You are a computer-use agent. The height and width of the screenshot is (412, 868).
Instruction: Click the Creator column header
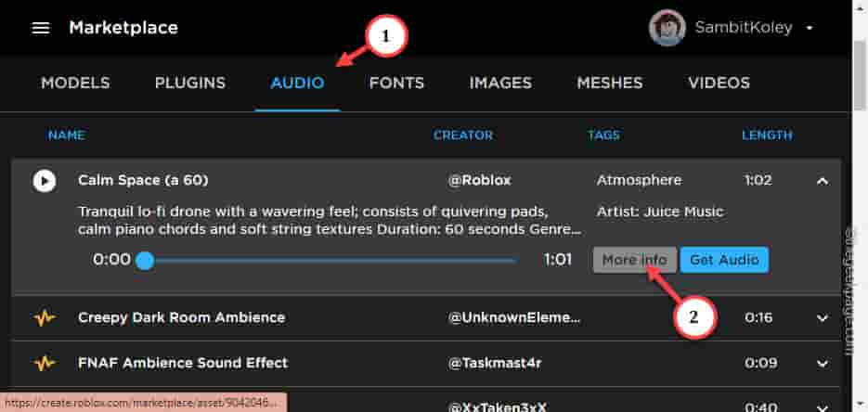coord(463,135)
